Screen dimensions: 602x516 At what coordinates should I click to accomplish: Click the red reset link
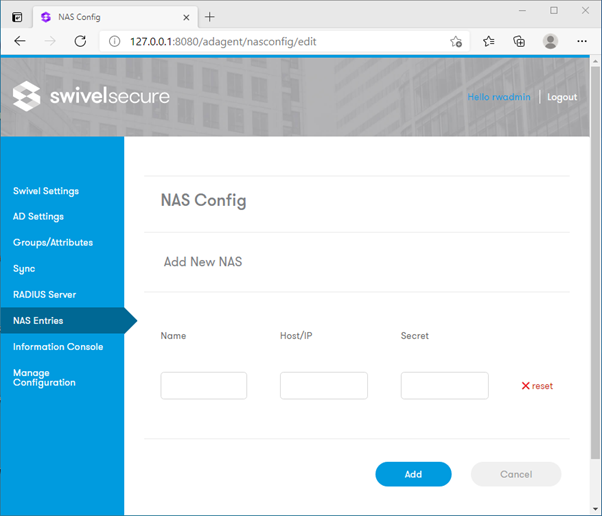[537, 386]
